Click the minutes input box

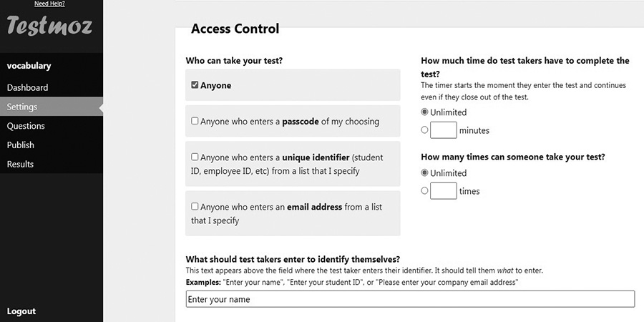(444, 130)
